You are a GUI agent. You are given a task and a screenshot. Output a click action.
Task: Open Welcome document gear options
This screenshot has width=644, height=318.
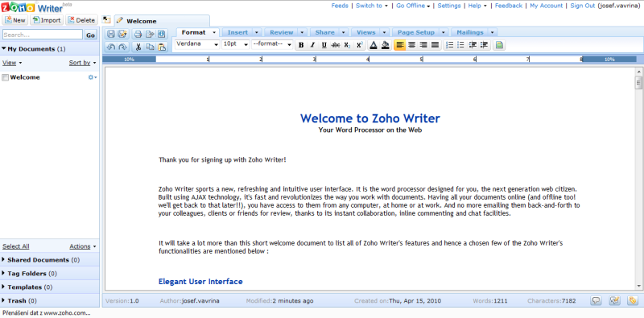pos(93,77)
